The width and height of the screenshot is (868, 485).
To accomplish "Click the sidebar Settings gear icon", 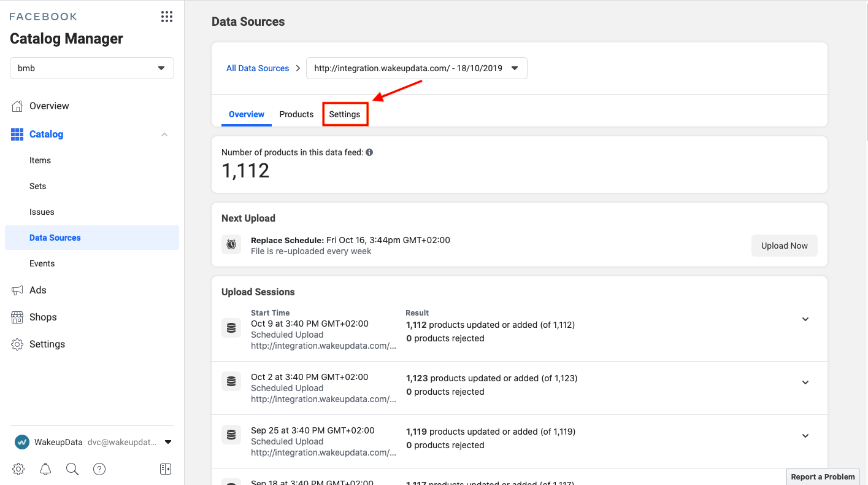I will 17,344.
